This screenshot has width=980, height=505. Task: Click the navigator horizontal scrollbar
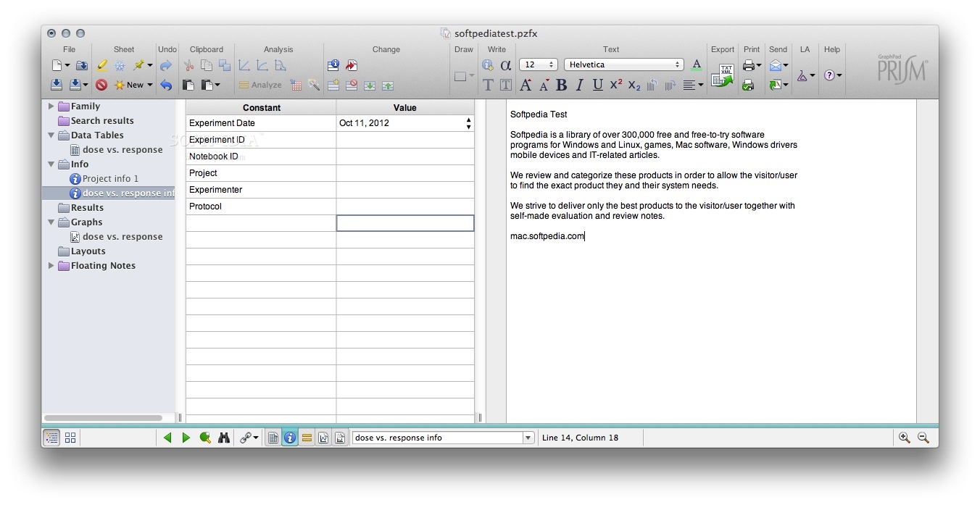tap(103, 417)
